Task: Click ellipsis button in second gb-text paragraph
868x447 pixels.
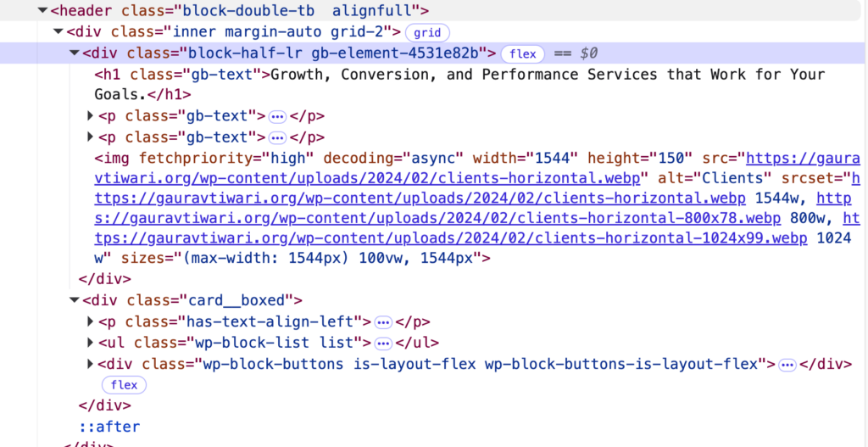Action: 277,137
